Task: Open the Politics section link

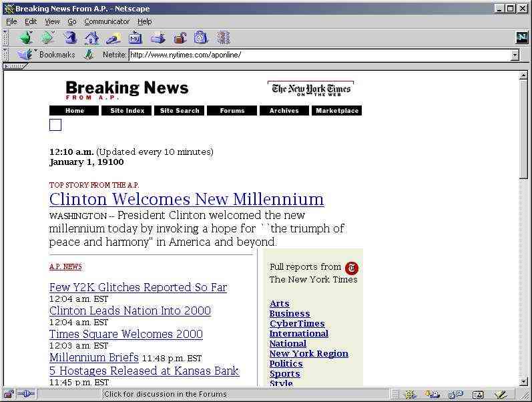Action: click(x=286, y=364)
